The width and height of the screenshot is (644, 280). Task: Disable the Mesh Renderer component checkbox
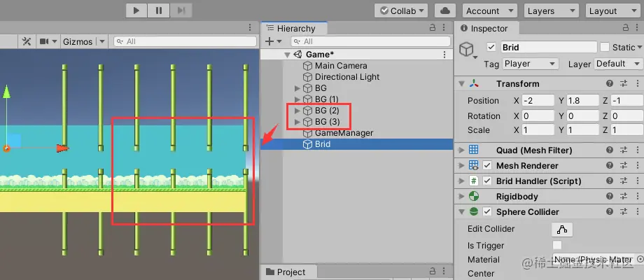click(x=487, y=166)
